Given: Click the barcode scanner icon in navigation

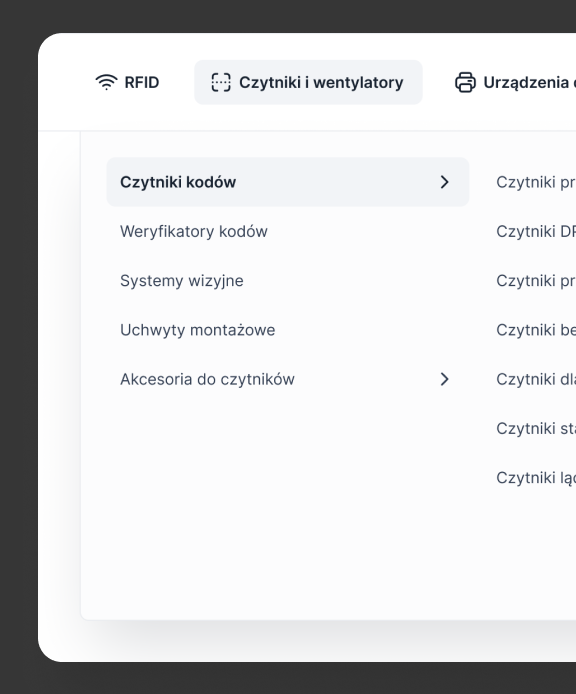Looking at the screenshot, I should [x=221, y=82].
